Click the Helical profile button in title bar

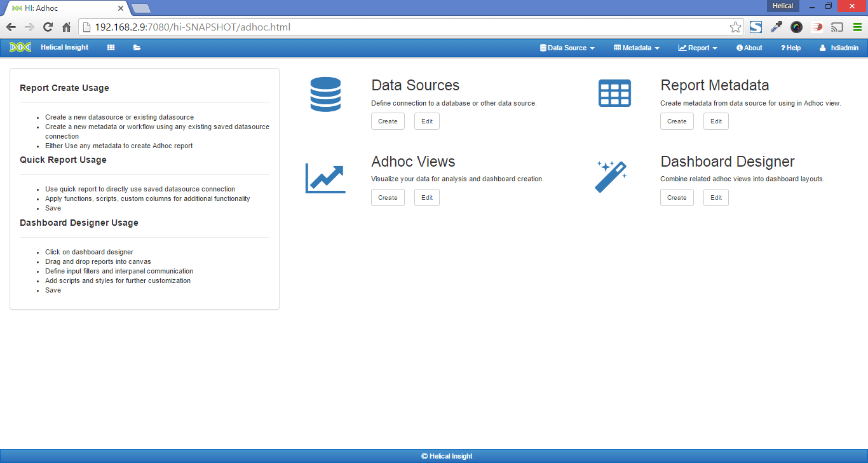click(x=783, y=6)
